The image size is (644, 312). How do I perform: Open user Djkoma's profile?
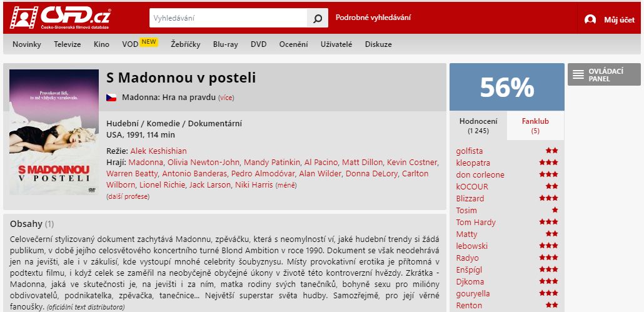(x=470, y=282)
